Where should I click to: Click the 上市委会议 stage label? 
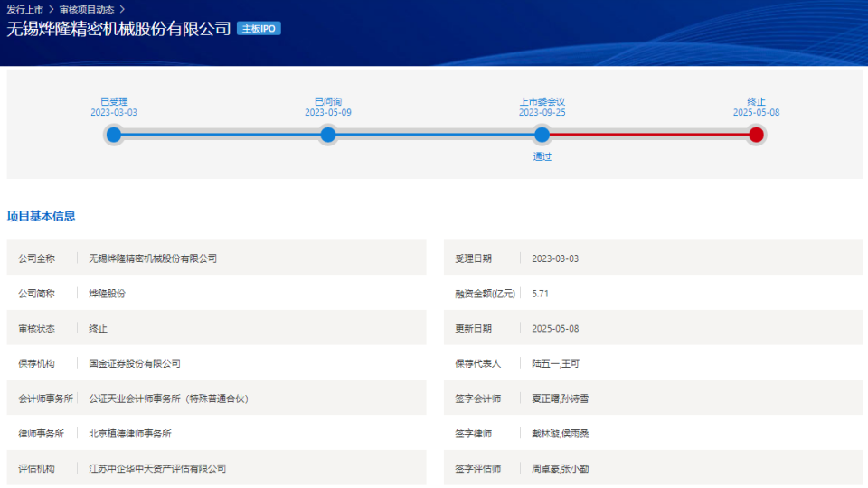click(x=542, y=102)
